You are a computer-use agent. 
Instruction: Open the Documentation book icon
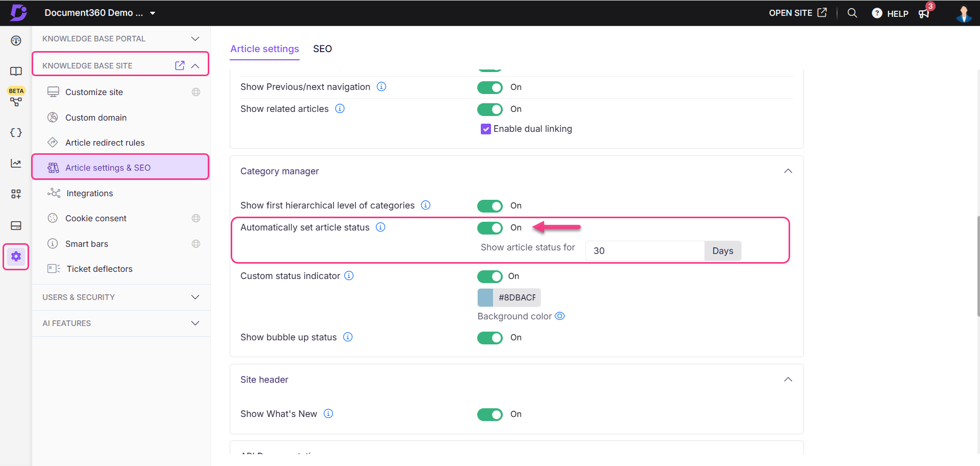[x=16, y=71]
